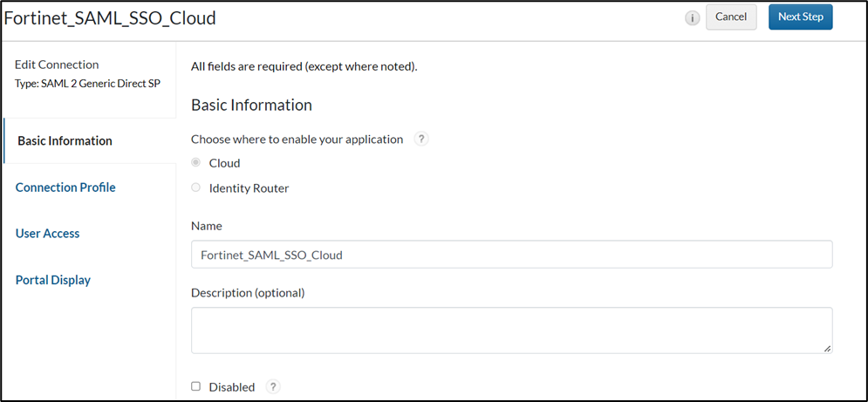Click the Description box resize handle
Viewport: 868px width, 402px height.
(827, 348)
